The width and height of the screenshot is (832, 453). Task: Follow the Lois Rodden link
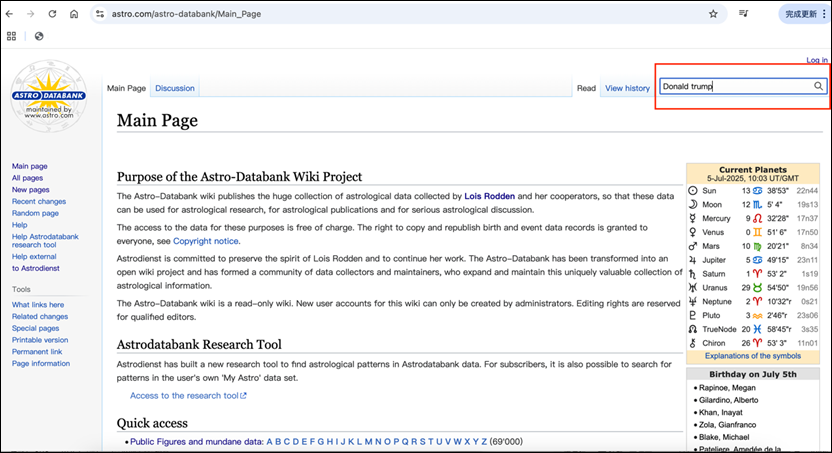(489, 196)
